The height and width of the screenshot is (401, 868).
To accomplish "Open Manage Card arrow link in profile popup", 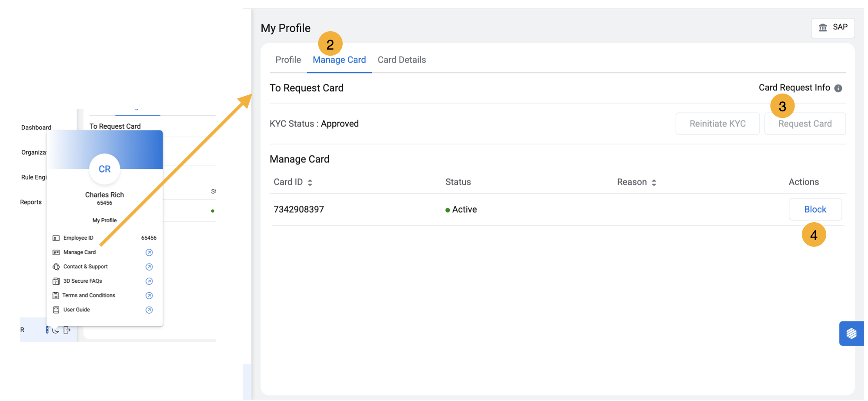I will (149, 253).
